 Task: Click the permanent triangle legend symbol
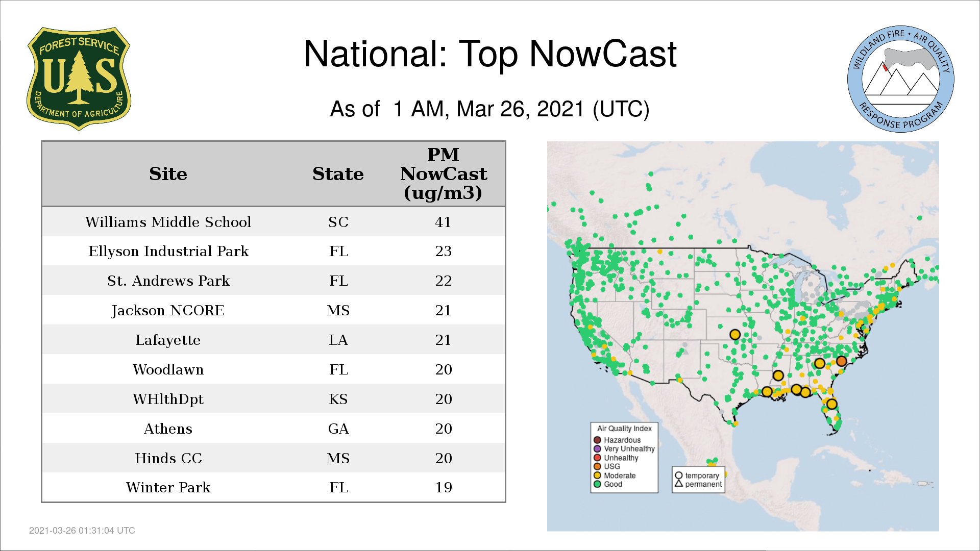coord(679,484)
